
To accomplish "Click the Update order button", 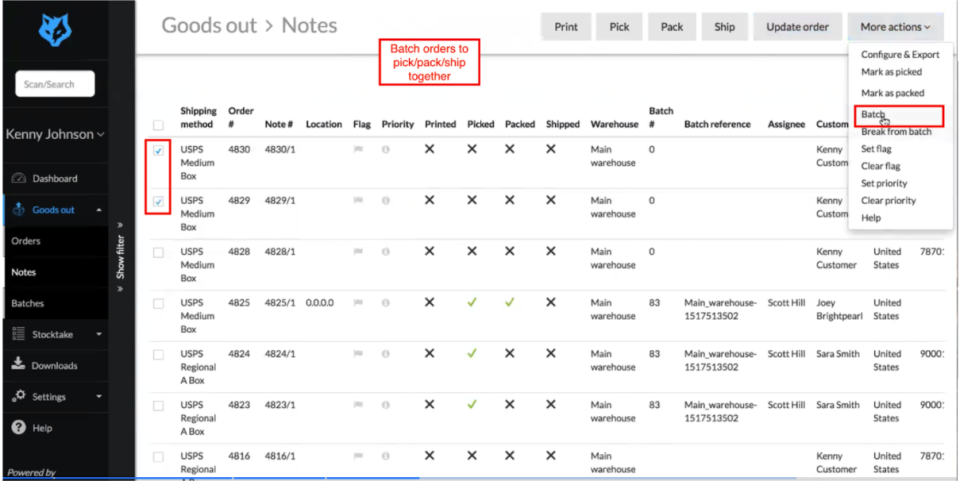I will pyautogui.click(x=798, y=27).
